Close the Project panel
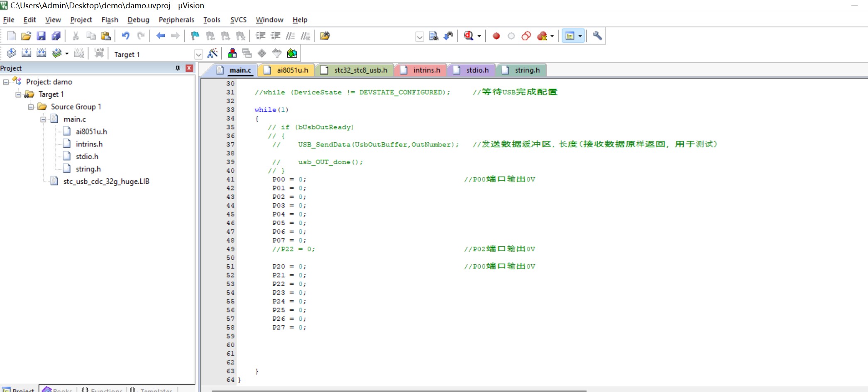868x392 pixels. pos(189,68)
